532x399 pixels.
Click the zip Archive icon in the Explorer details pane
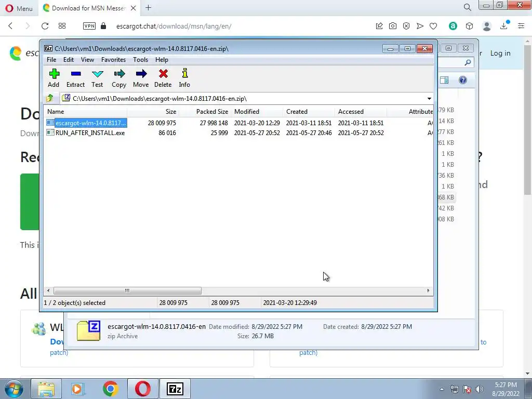[88, 330]
